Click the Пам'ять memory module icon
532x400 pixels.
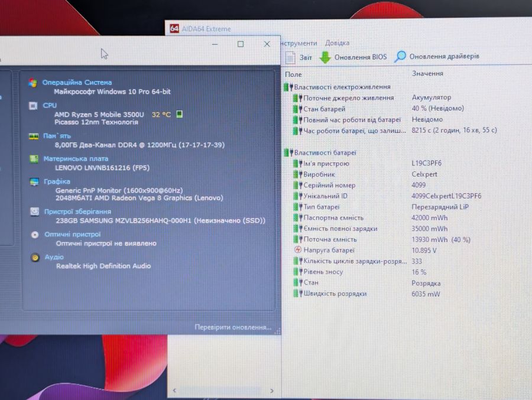[34, 136]
